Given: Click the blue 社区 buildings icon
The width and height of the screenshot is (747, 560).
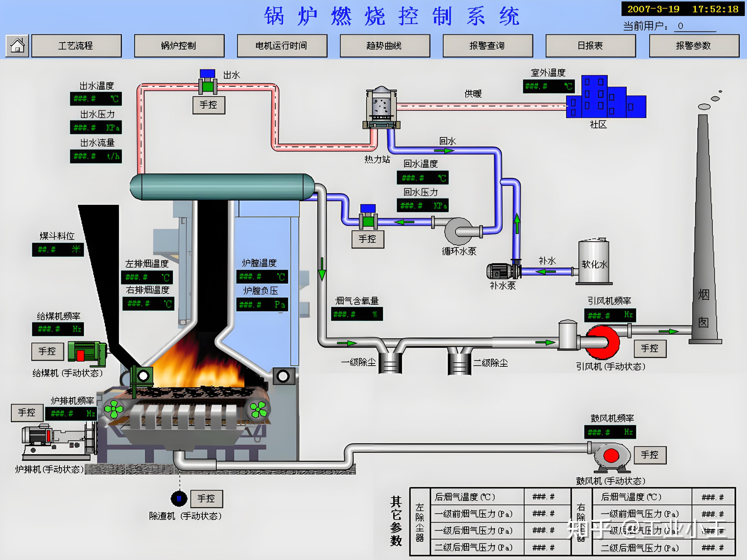Looking at the screenshot, I should [x=606, y=97].
